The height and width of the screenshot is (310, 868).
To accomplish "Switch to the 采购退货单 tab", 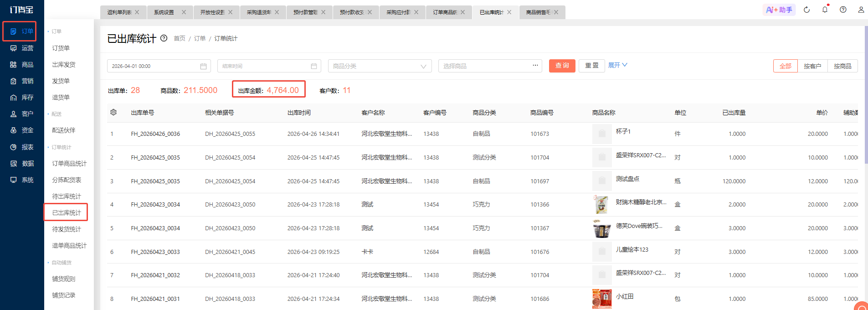I will click(x=259, y=12).
